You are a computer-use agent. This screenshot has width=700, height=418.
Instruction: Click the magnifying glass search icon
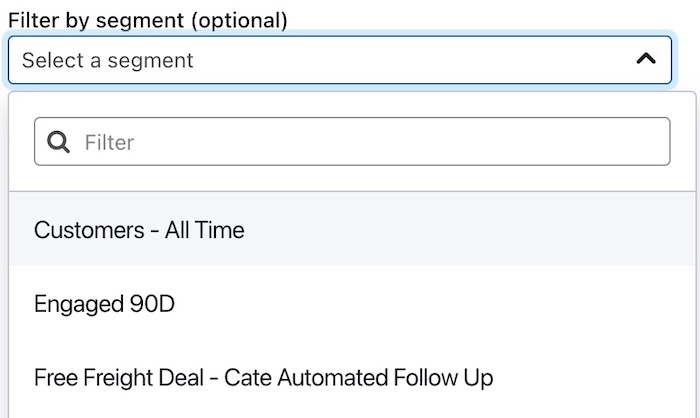59,142
